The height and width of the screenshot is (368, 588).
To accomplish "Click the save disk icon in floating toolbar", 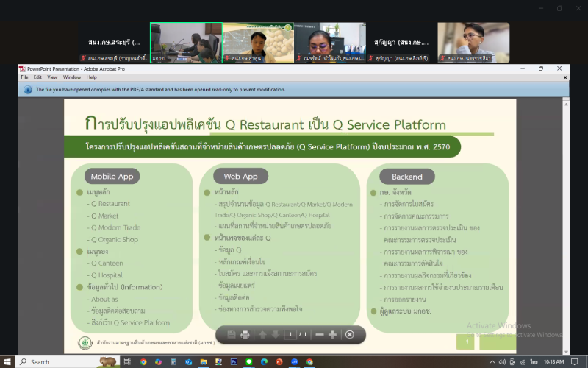I will (232, 335).
